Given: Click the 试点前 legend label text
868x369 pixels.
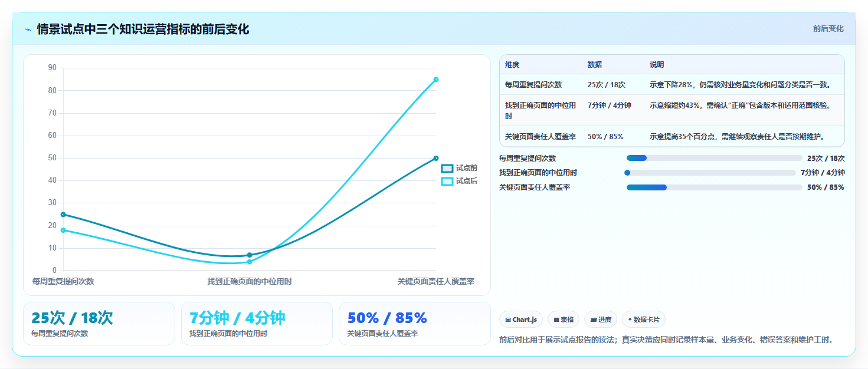Looking at the screenshot, I should coord(466,168).
